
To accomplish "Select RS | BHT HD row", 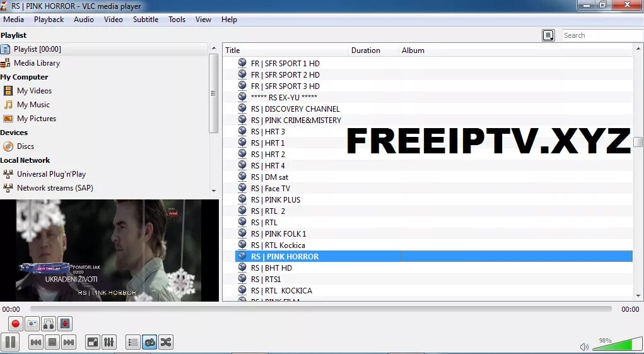I will [x=434, y=268].
